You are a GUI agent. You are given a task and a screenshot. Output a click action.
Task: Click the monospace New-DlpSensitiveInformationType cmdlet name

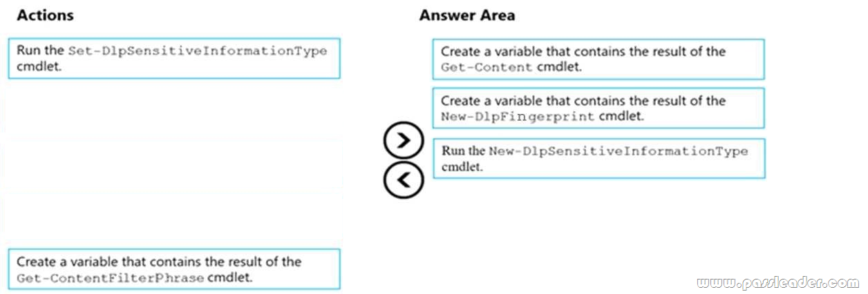pyautogui.click(x=619, y=151)
